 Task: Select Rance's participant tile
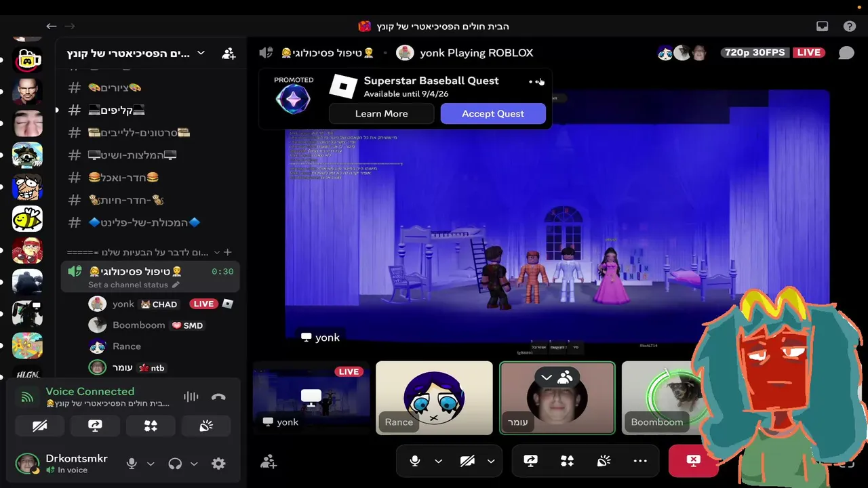[x=434, y=398]
